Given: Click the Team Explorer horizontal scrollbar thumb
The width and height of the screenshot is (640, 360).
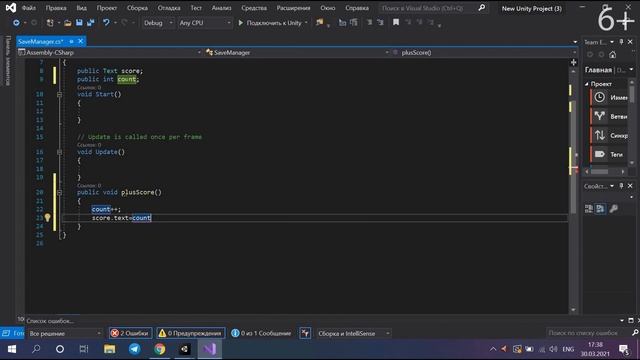Looking at the screenshot, I should (x=600, y=171).
